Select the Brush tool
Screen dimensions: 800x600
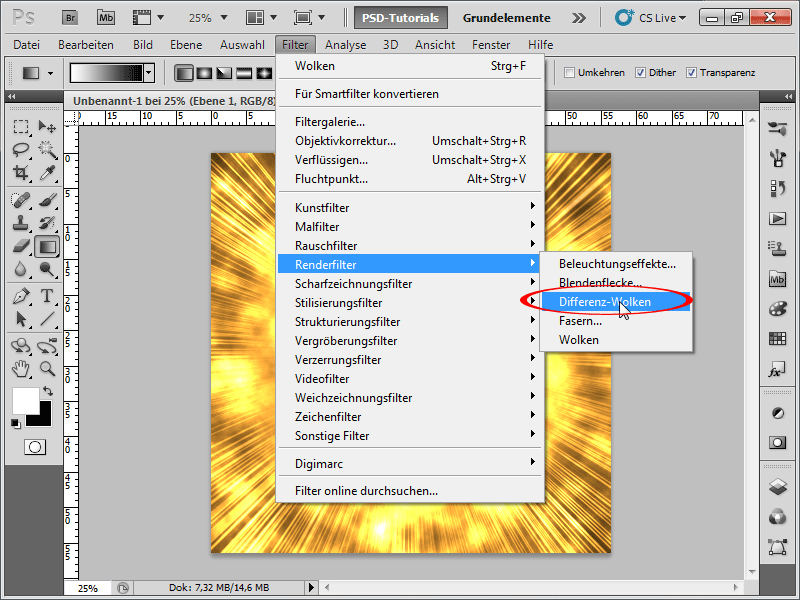pos(47,200)
